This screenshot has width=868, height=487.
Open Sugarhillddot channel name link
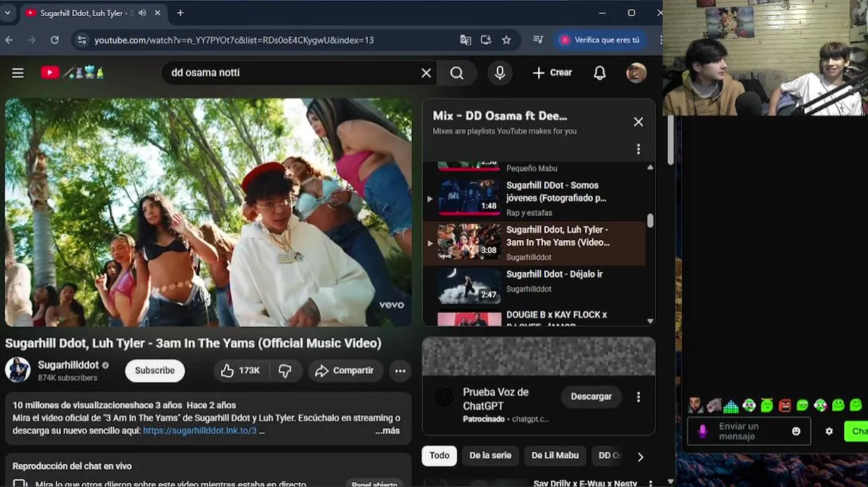[68, 365]
